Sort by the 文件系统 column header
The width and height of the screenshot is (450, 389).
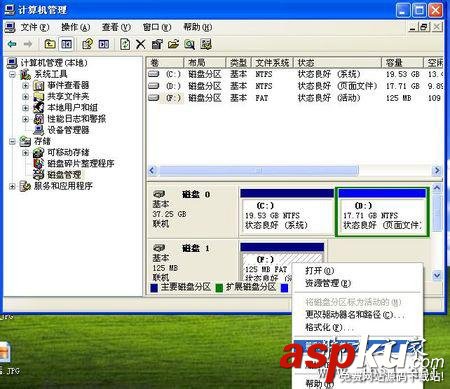(x=272, y=63)
